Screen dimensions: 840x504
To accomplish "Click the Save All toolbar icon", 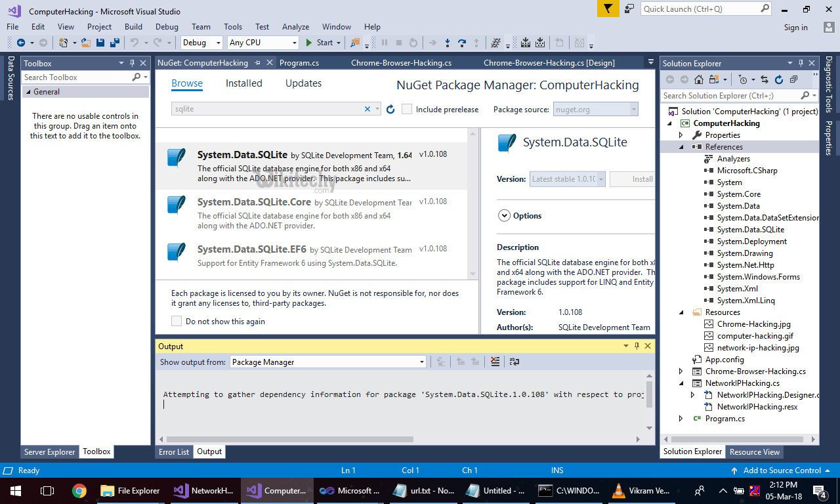I will click(x=114, y=43).
